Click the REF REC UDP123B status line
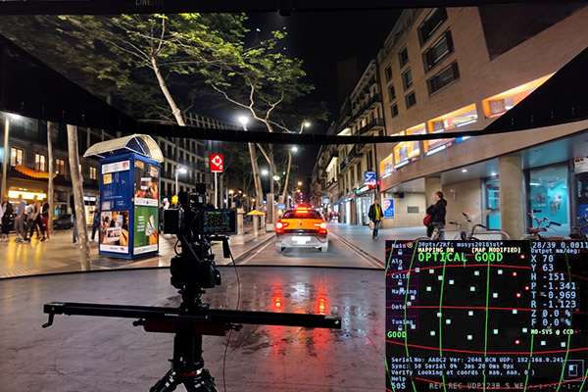Viewport: 588px width, 392px height. pyautogui.click(x=476, y=385)
